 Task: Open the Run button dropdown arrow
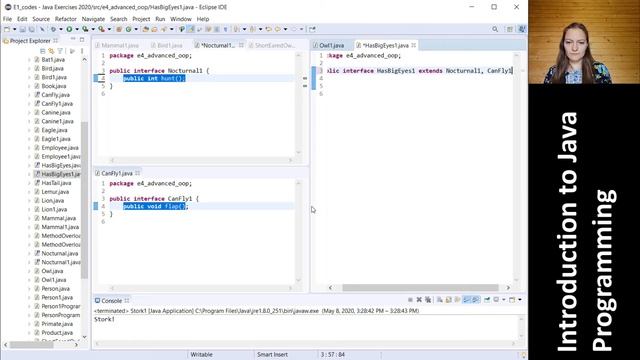tap(77, 29)
